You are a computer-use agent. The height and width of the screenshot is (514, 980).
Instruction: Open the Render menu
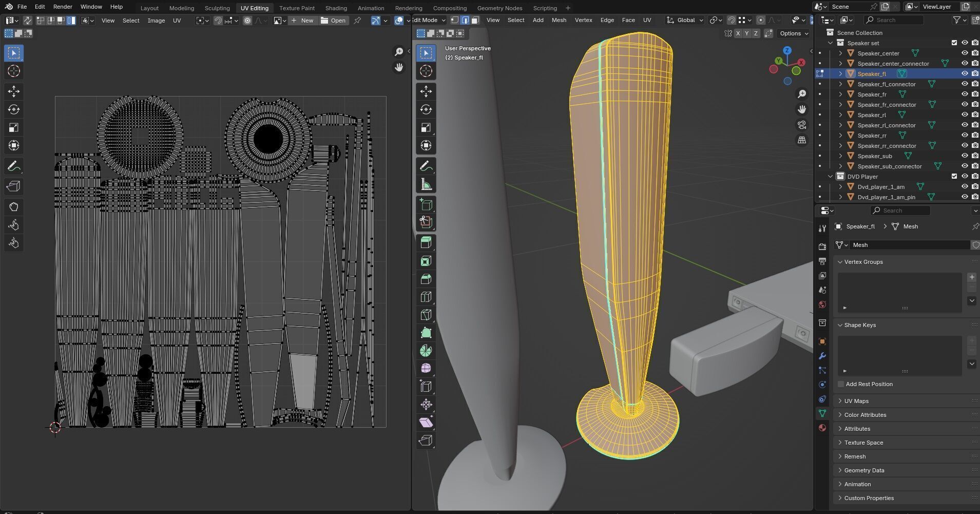63,7
